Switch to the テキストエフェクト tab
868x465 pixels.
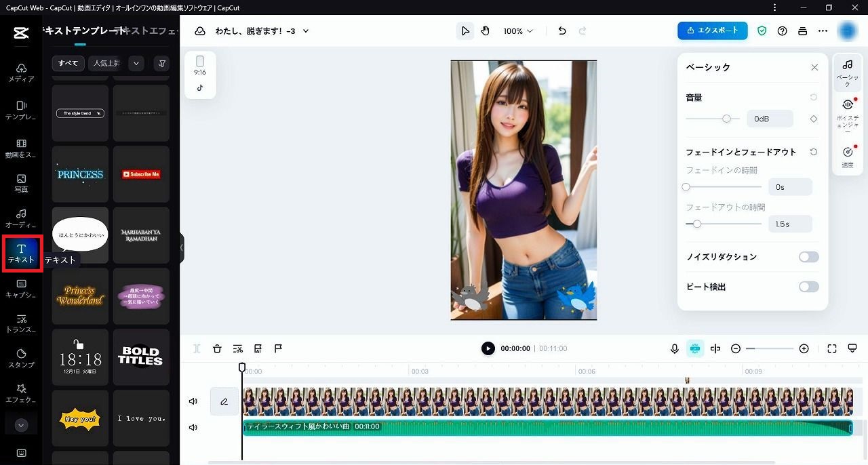(x=149, y=31)
